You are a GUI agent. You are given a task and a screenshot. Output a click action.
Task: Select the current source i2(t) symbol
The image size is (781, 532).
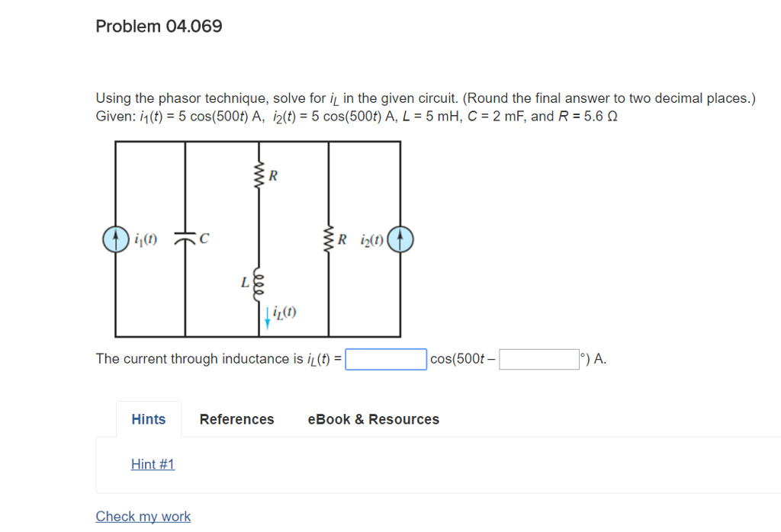click(400, 239)
